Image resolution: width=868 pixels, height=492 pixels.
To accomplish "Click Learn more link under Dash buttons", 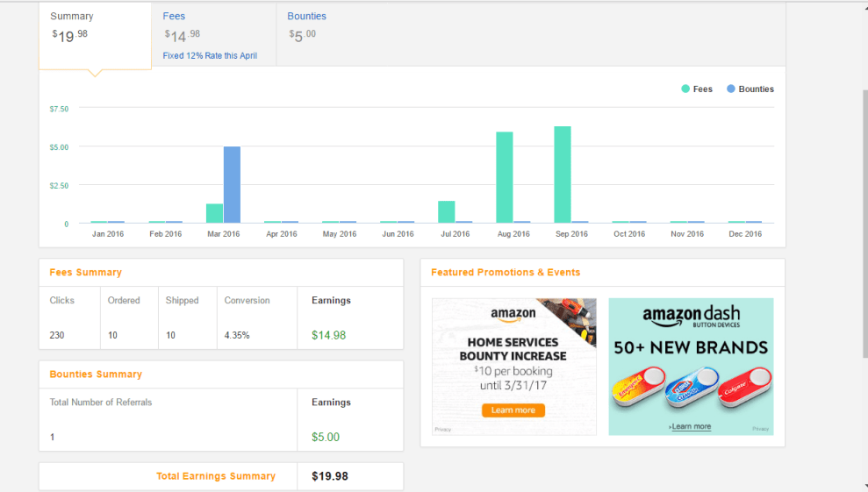I will pyautogui.click(x=691, y=427).
